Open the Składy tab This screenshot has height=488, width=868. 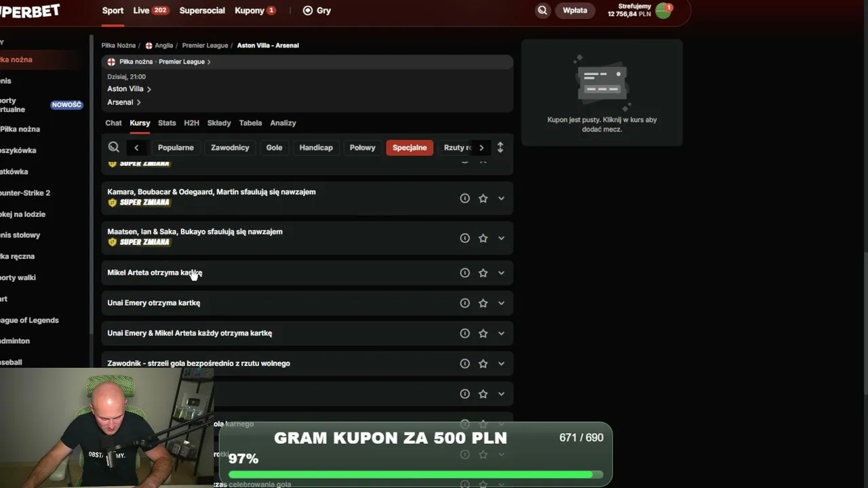point(219,123)
